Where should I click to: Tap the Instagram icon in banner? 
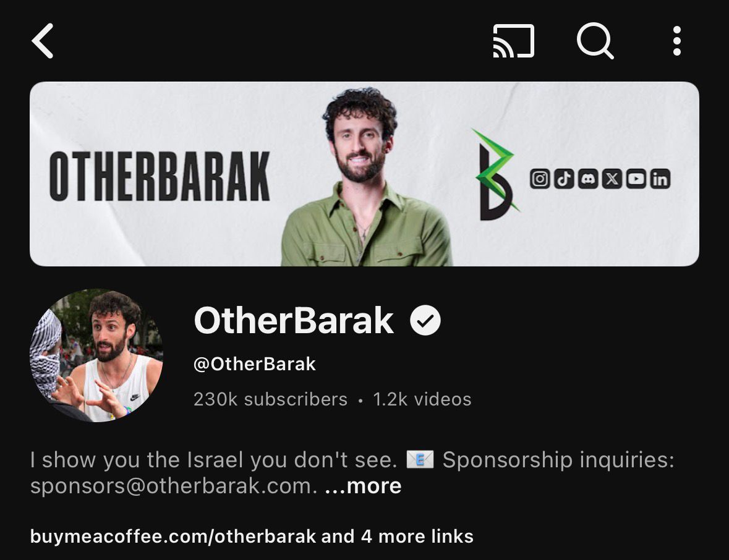(x=540, y=179)
